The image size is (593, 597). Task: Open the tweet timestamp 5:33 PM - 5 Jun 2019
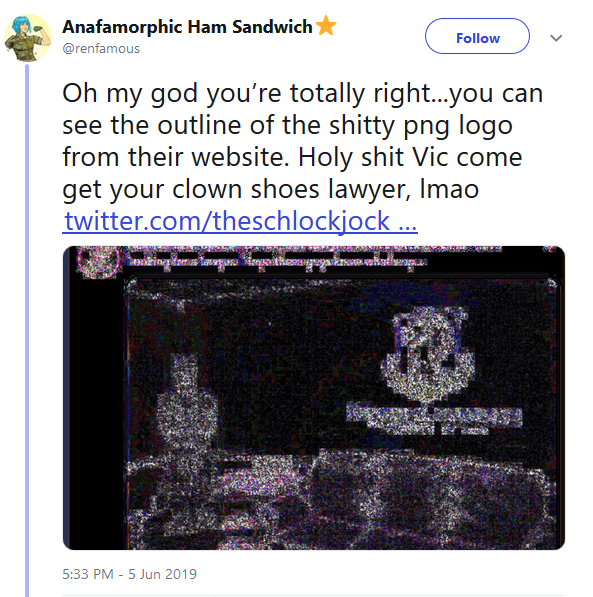pos(129,574)
